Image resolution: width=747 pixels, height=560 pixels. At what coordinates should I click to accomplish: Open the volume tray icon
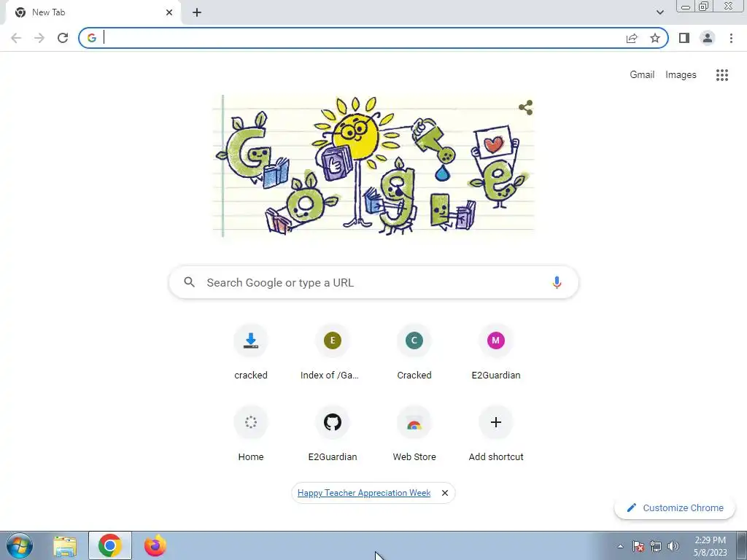[673, 546]
